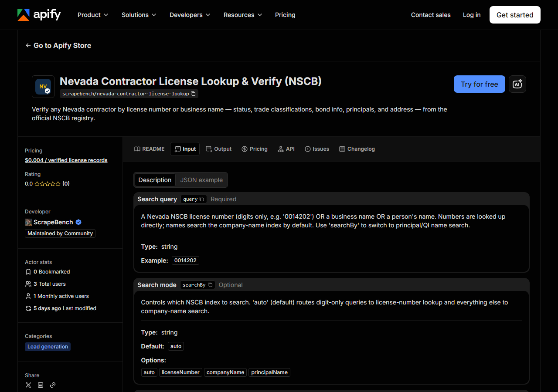558x392 pixels.
Task: Switch to the API tab
Action: pos(286,149)
